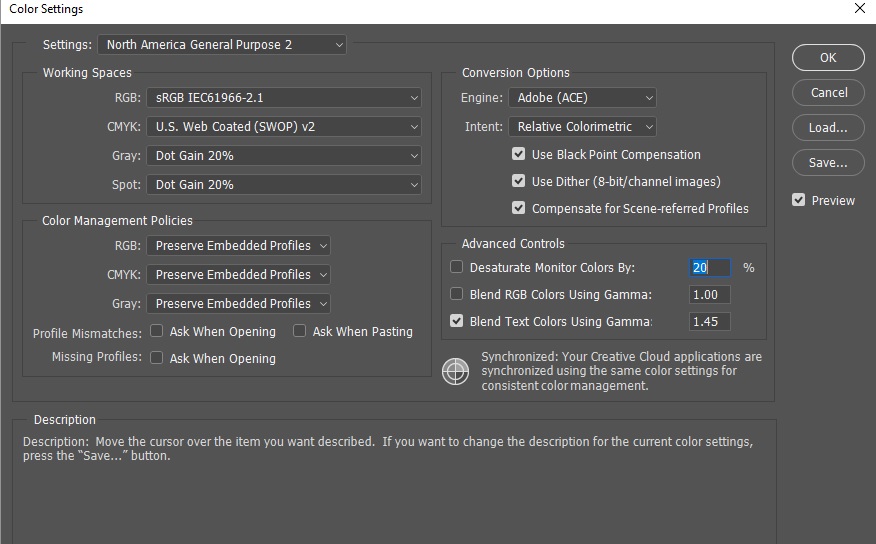Open the Working Spaces RGB dropdown

[284, 98]
